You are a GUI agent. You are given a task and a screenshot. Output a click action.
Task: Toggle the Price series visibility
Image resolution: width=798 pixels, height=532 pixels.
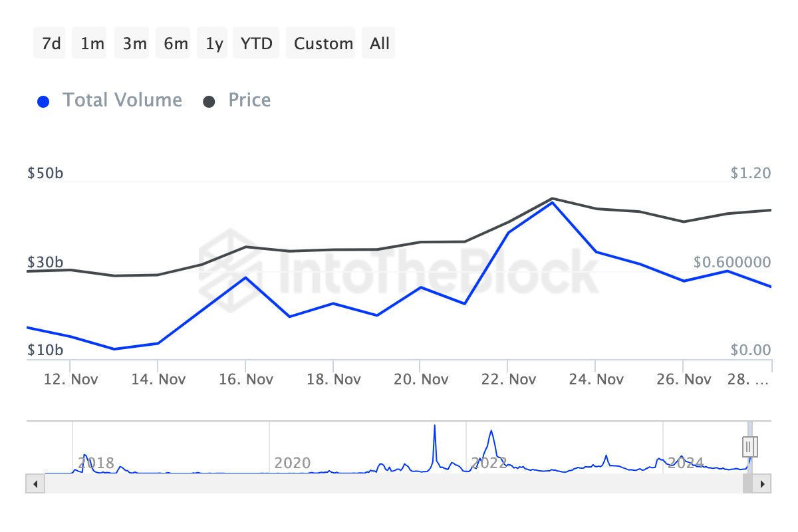click(237, 100)
